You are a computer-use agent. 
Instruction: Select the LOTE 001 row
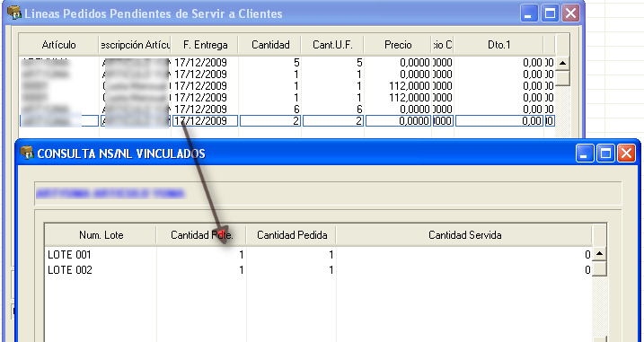pyautogui.click(x=318, y=255)
